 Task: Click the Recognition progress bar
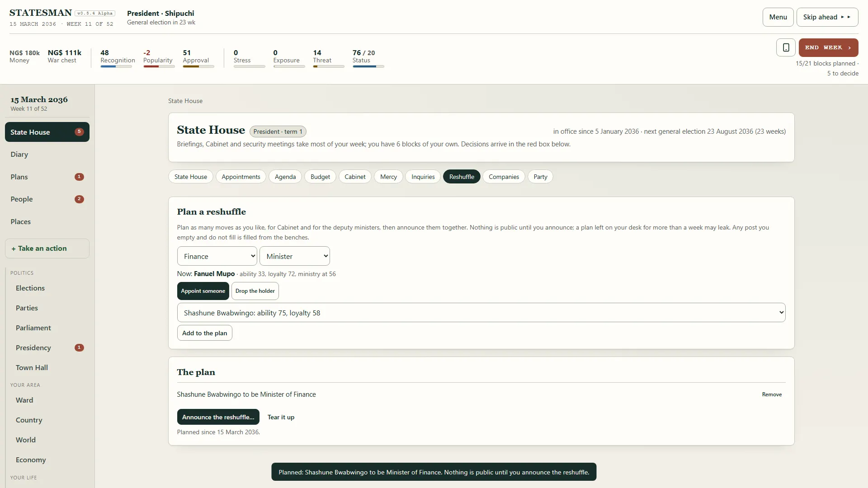click(116, 66)
